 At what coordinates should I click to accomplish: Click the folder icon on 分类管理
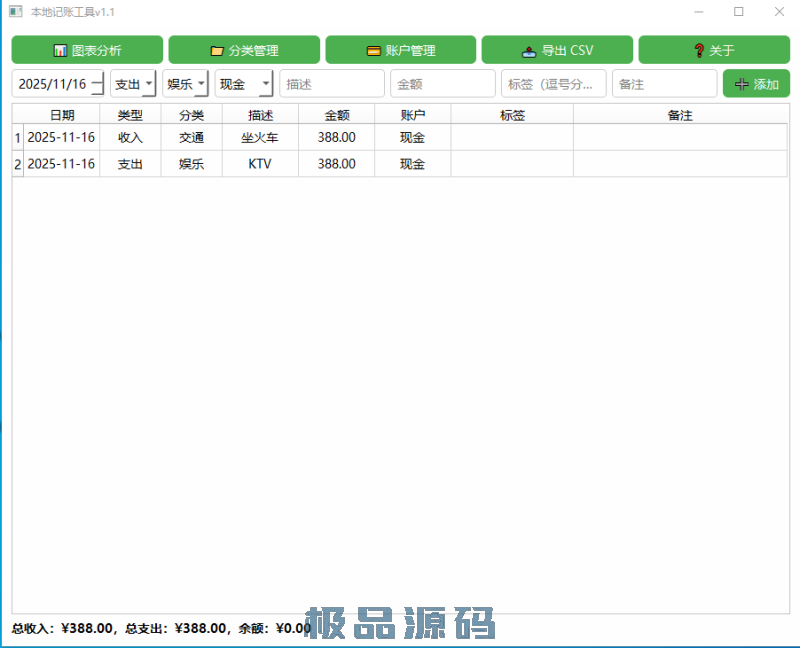click(x=218, y=50)
